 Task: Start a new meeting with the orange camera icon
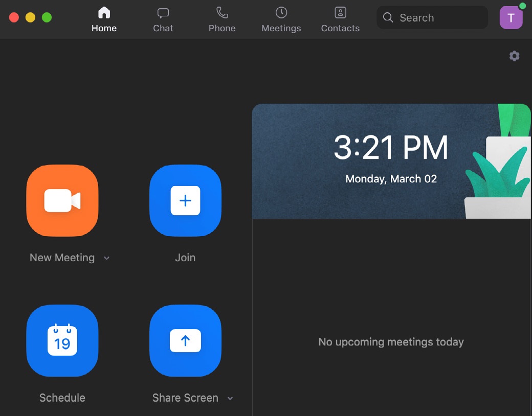tap(62, 200)
